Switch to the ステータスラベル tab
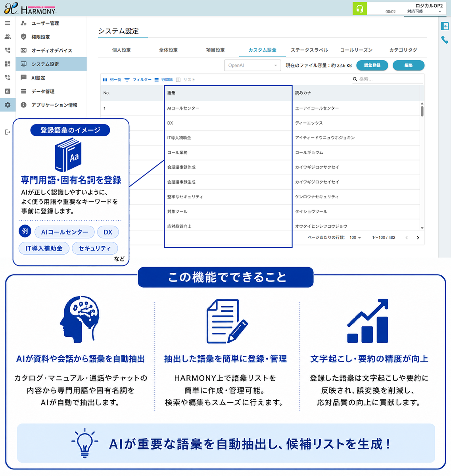This screenshot has width=451, height=476. point(309,50)
